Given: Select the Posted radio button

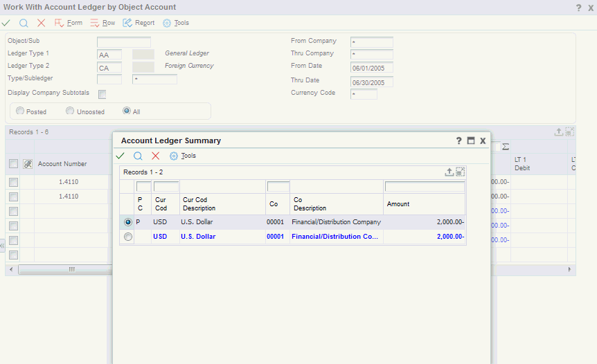Looking at the screenshot, I should click(x=20, y=111).
